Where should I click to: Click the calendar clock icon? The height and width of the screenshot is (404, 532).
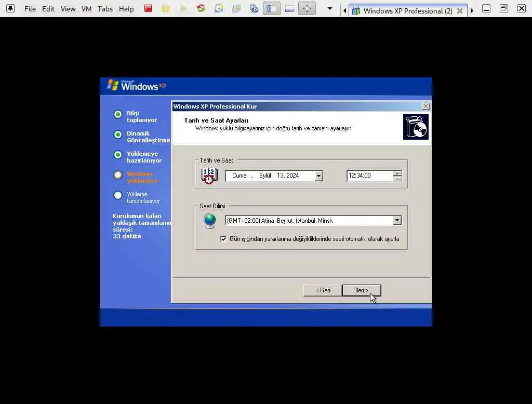pos(209,176)
